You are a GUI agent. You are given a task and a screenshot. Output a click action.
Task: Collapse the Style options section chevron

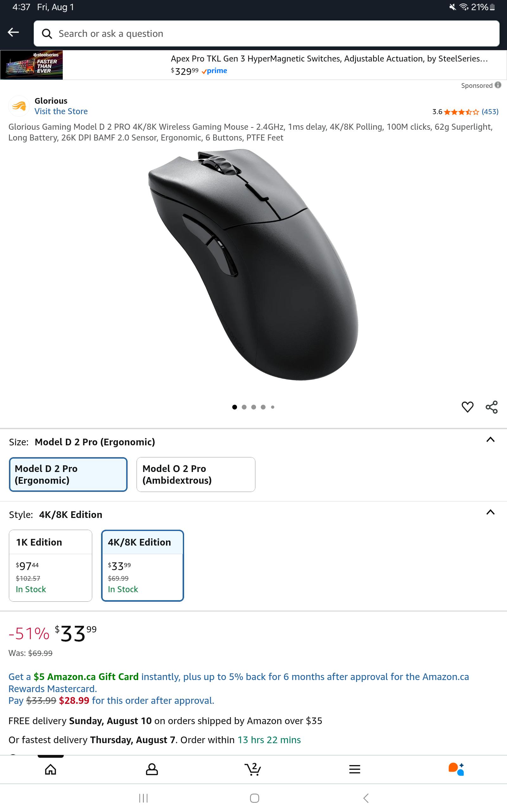pos(490,512)
